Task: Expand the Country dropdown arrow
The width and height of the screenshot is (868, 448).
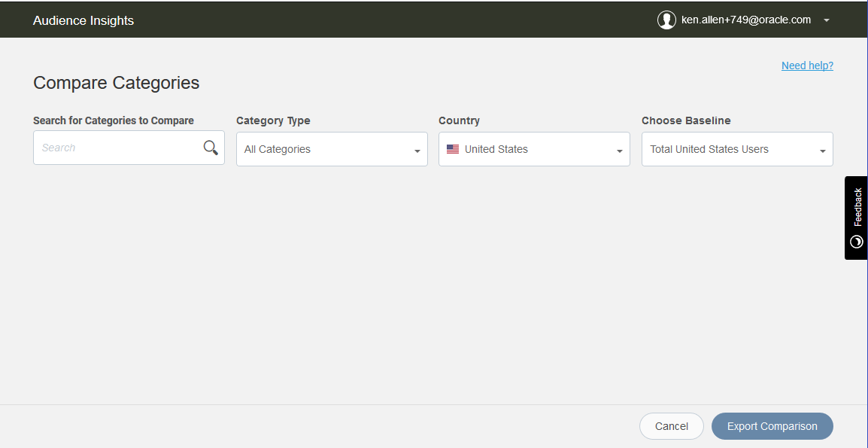Action: (620, 151)
